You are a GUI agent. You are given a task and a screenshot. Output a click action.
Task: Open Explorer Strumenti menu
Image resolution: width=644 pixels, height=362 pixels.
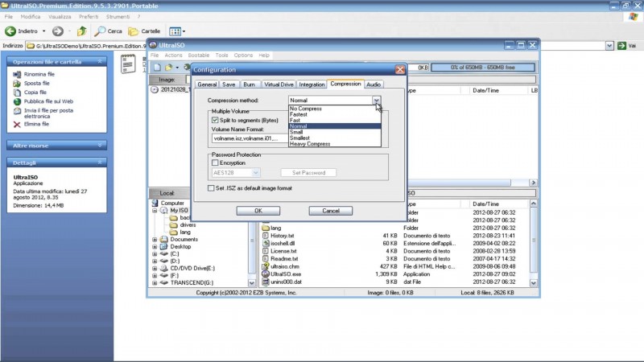point(118,17)
